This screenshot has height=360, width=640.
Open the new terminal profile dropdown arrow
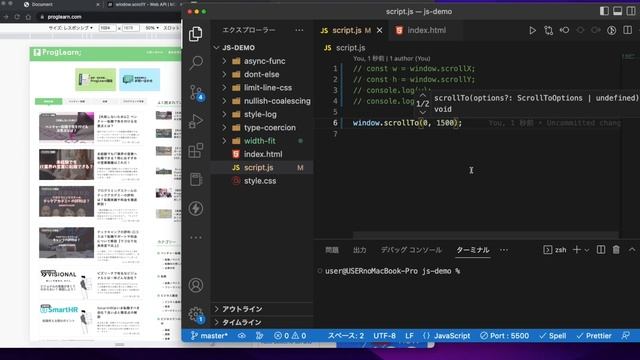pos(587,250)
